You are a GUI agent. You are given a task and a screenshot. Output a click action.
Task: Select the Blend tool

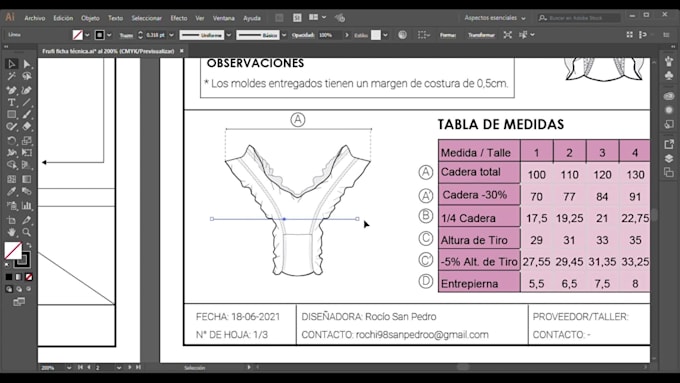point(26,191)
